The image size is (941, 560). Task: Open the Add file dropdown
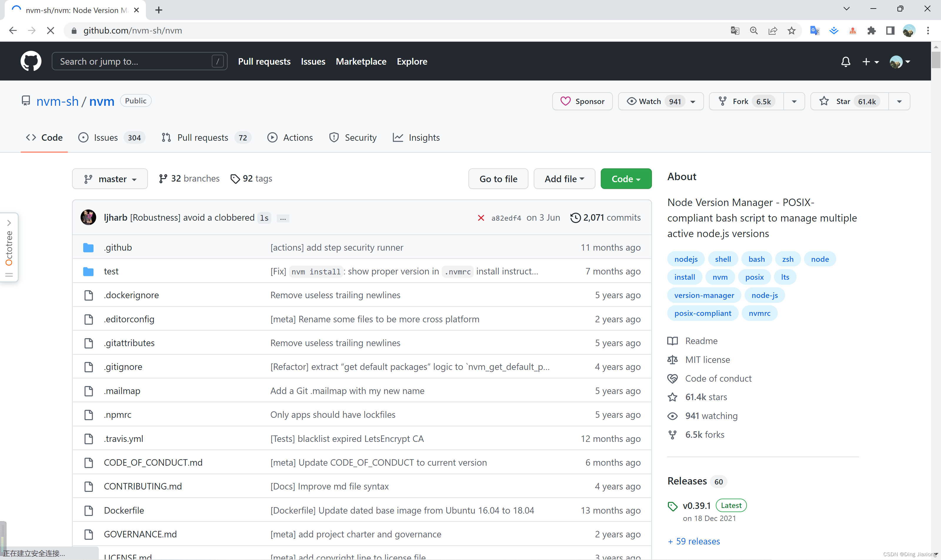(x=564, y=179)
